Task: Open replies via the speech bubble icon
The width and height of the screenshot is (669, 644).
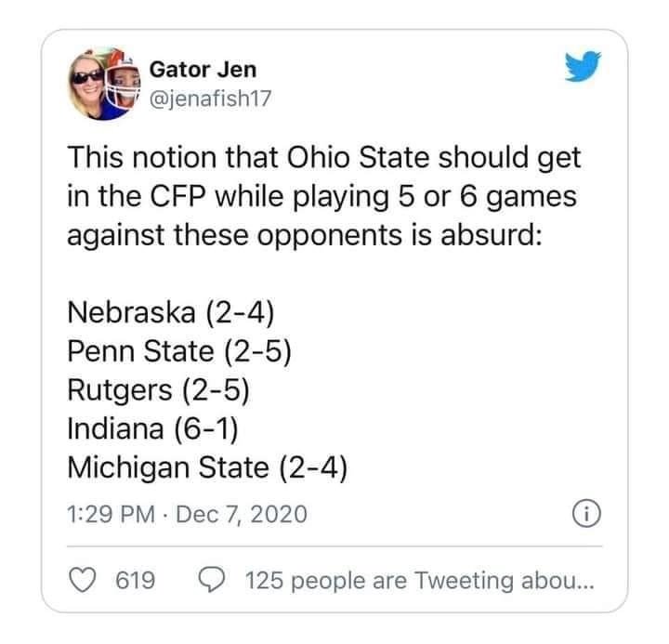Action: (211, 581)
